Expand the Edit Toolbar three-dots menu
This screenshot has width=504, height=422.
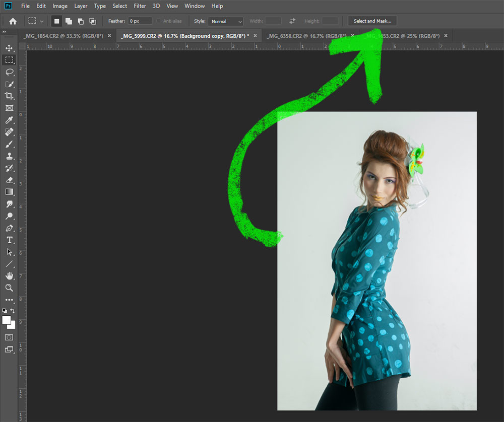point(9,300)
